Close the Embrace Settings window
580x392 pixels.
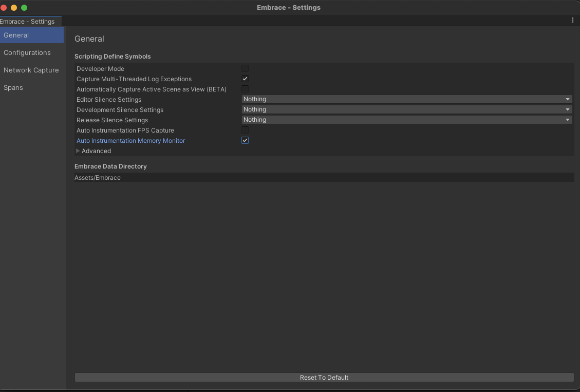(x=4, y=8)
